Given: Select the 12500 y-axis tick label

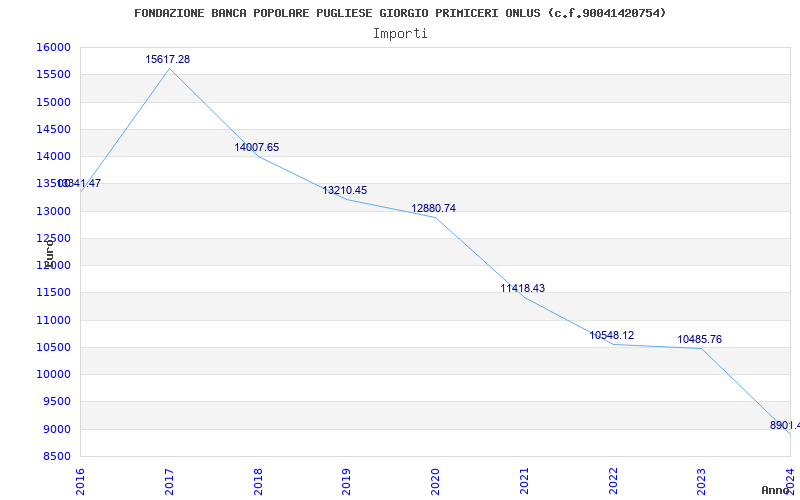Looking at the screenshot, I should coord(53,238).
